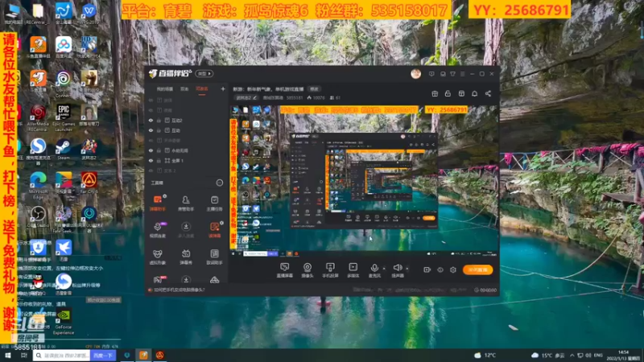Add 摄像头 camera source
644x362 pixels.
(308, 270)
